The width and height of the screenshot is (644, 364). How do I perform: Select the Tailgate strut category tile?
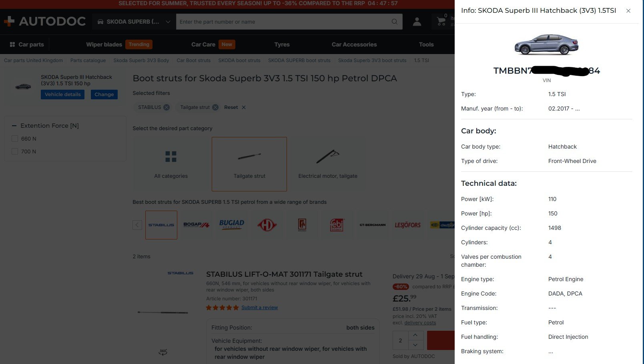[x=249, y=164]
